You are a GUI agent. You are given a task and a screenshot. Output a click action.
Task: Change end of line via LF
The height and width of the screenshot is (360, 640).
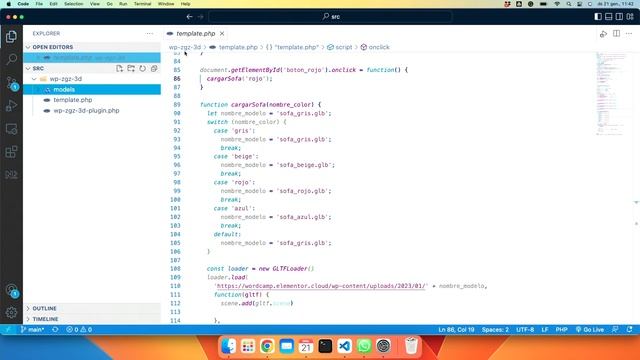[x=545, y=330]
